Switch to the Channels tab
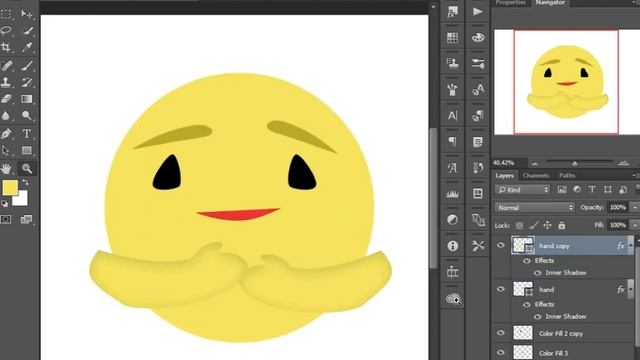Image resolution: width=640 pixels, height=360 pixels. pyautogui.click(x=536, y=176)
